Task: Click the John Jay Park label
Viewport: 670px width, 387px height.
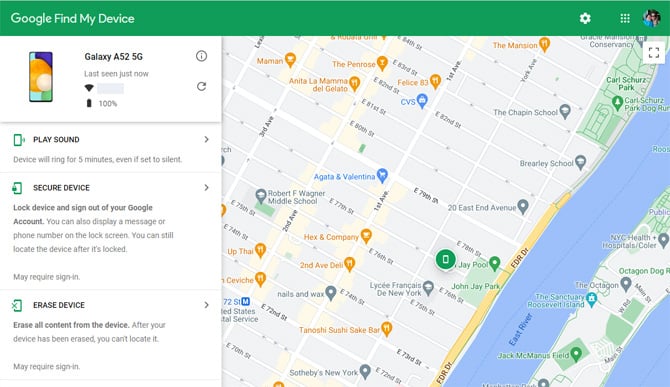Action: pyautogui.click(x=476, y=286)
